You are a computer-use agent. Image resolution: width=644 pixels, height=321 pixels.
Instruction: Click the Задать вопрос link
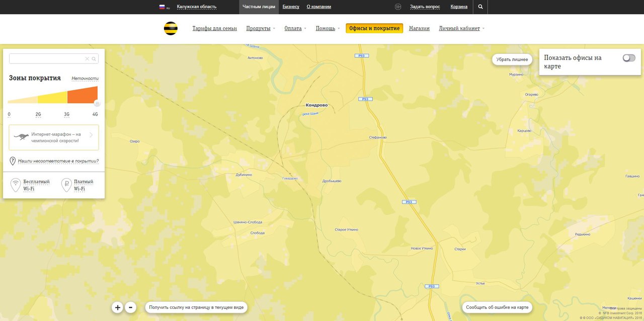[x=425, y=7]
